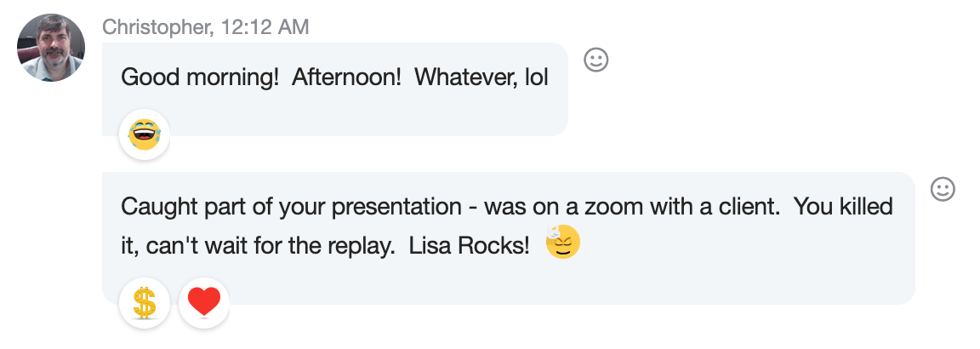Screen dimensions: 980x349
Task: Click the sender name Christopher
Action: (x=156, y=27)
